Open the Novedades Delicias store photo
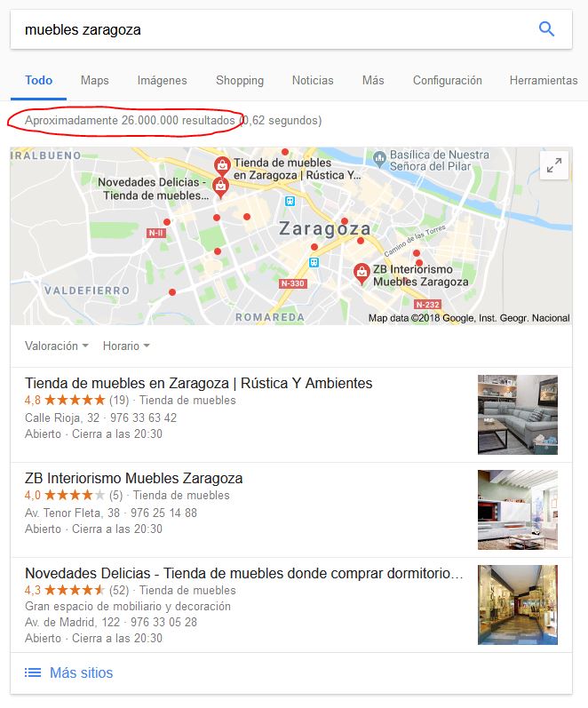Screen dimensions: 588x708 click(518, 605)
